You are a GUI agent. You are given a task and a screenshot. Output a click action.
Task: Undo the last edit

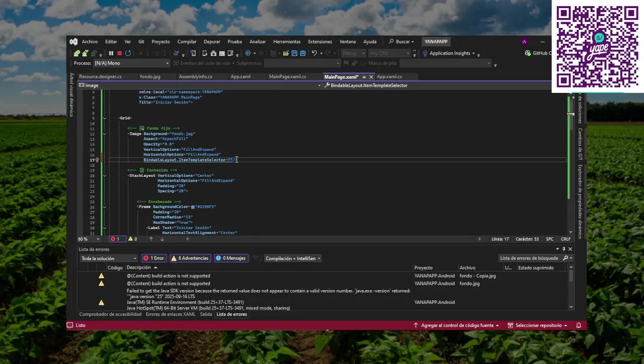[314, 53]
